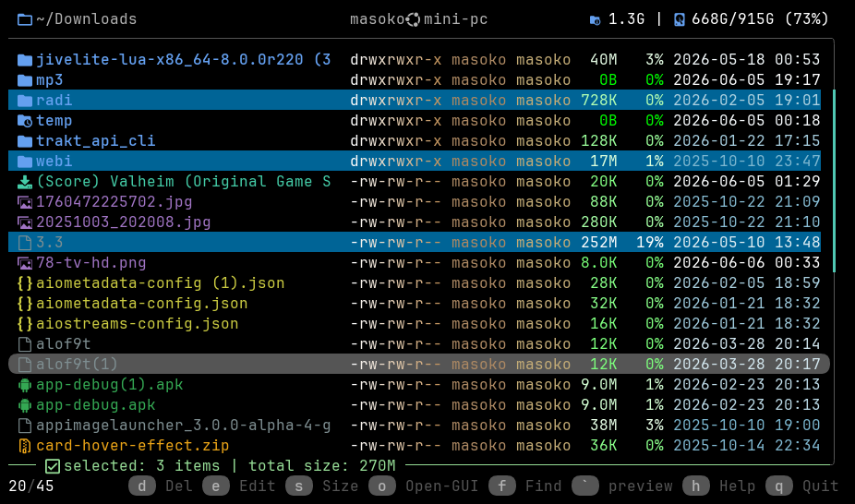Select the 20251003_202008.jpg file name
Image resolution: width=855 pixels, height=504 pixels.
(123, 222)
